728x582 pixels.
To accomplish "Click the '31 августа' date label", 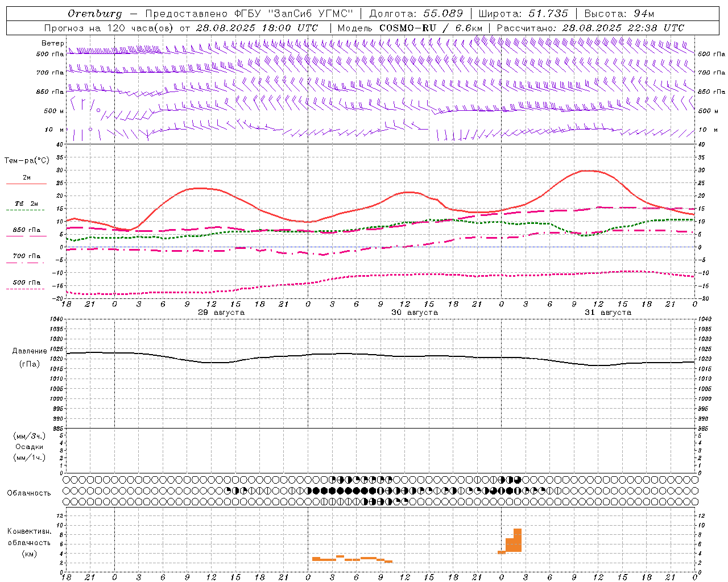I will pos(608,313).
